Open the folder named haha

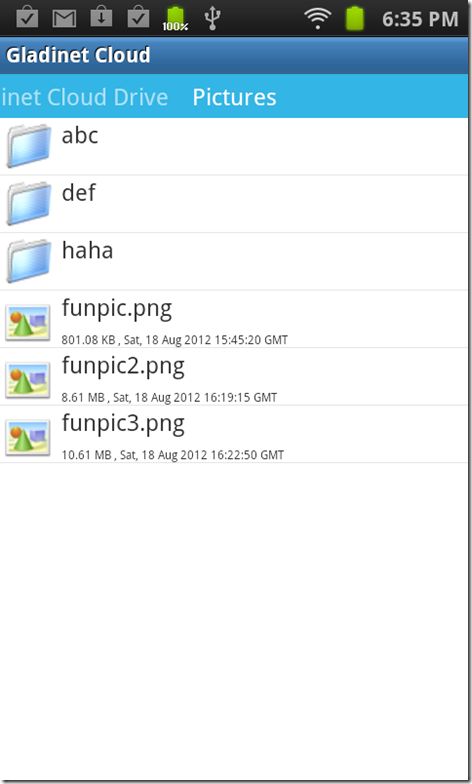coord(88,250)
